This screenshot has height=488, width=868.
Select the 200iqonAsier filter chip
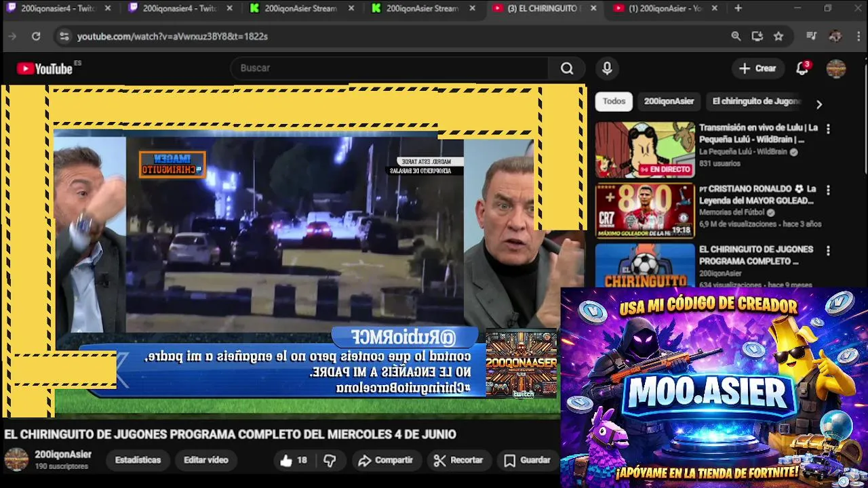[x=669, y=101]
